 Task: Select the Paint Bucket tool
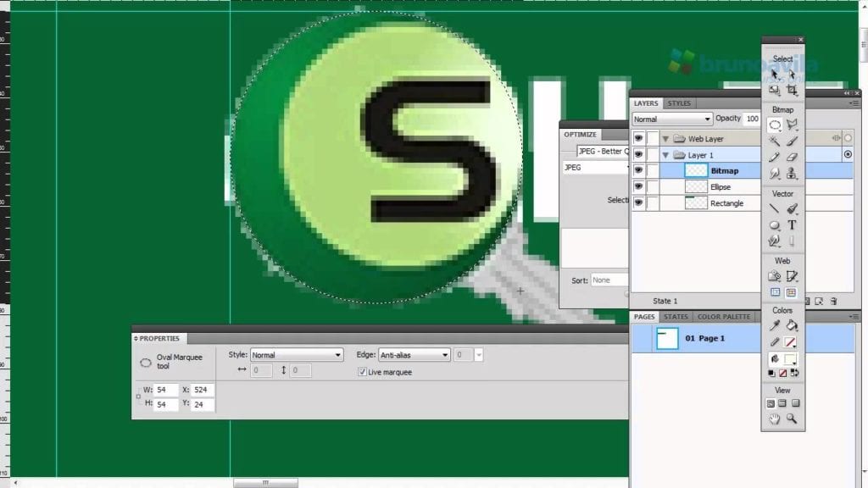792,325
